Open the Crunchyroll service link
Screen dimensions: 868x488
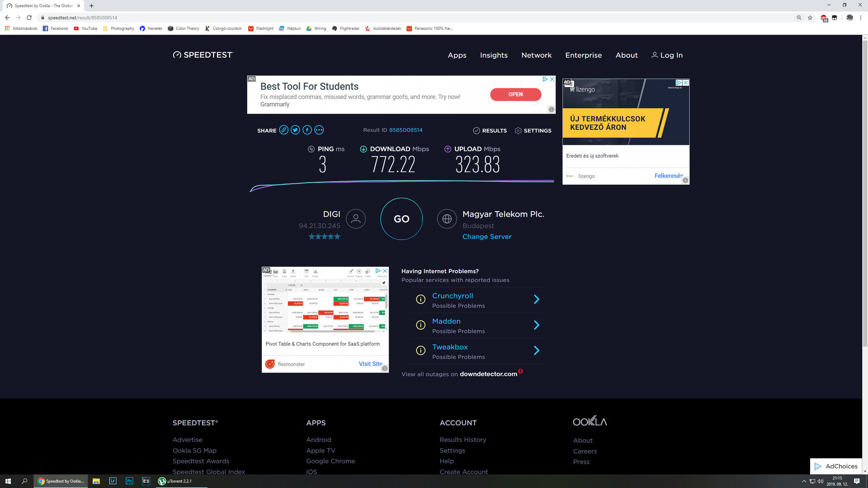point(452,296)
